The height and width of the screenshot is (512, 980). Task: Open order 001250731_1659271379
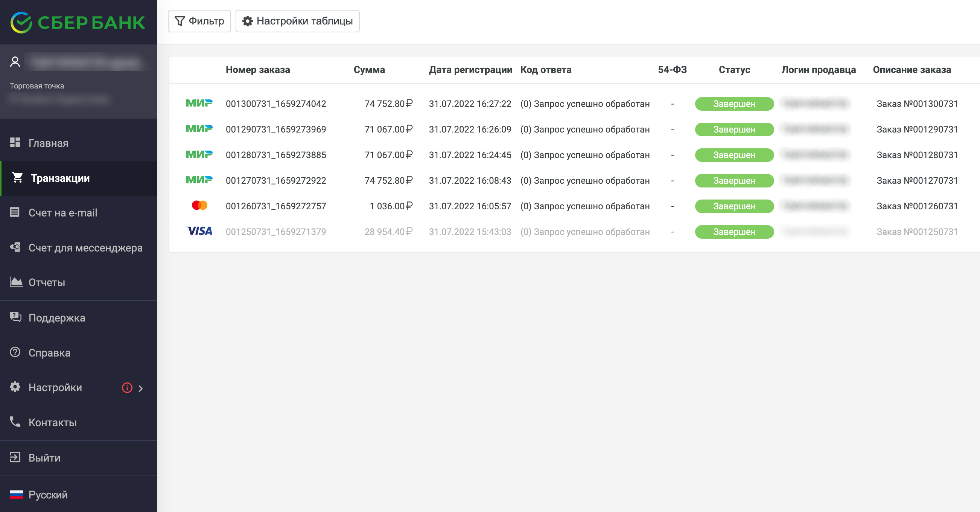point(276,232)
